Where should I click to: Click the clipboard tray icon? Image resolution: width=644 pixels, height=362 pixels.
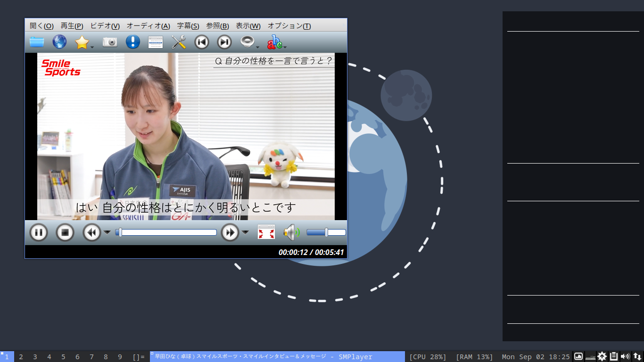614,356
